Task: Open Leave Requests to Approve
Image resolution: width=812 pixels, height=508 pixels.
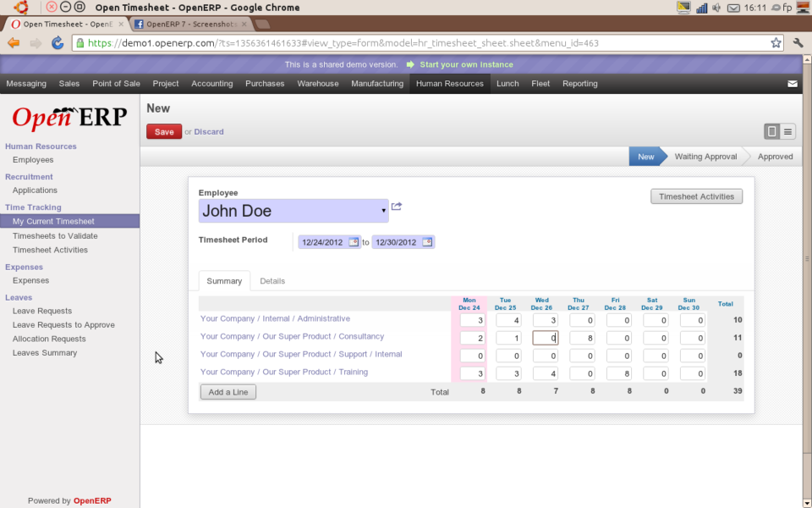Action: point(63,325)
